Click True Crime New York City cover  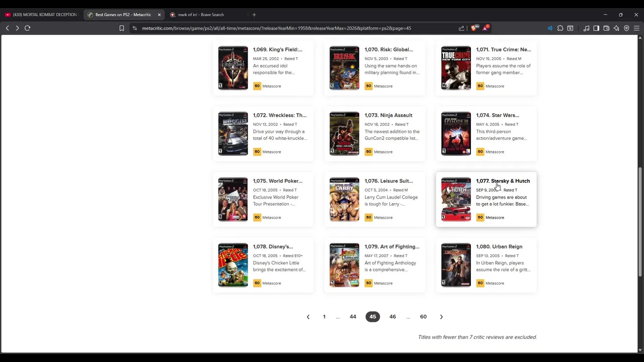coord(456,68)
